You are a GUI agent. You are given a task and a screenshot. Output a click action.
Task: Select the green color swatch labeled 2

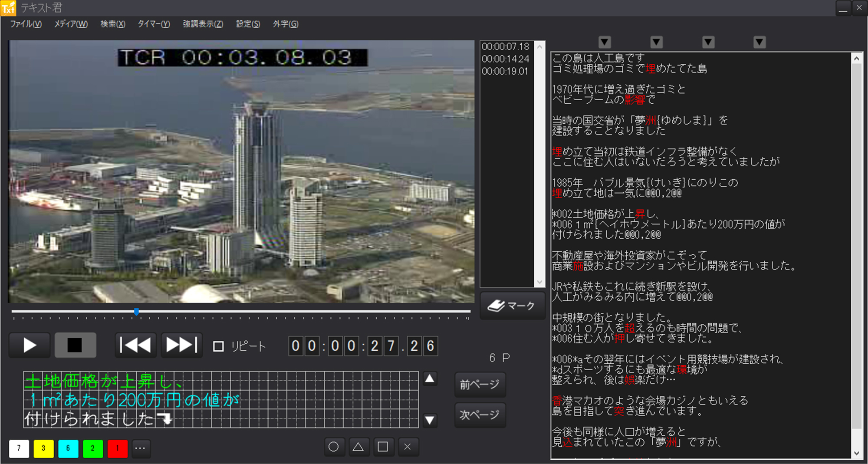click(92, 448)
